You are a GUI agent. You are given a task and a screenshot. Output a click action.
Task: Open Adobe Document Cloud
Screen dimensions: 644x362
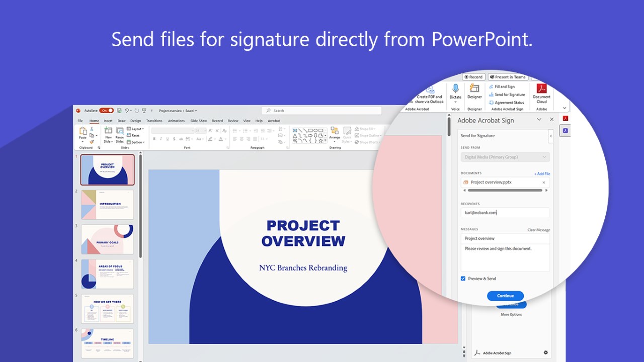pos(541,94)
